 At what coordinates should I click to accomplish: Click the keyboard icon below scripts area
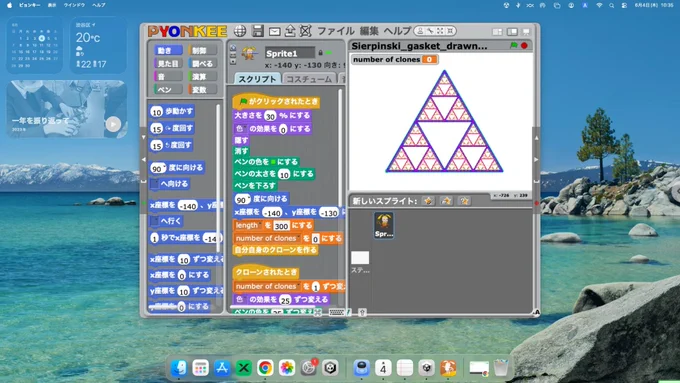coord(337,312)
